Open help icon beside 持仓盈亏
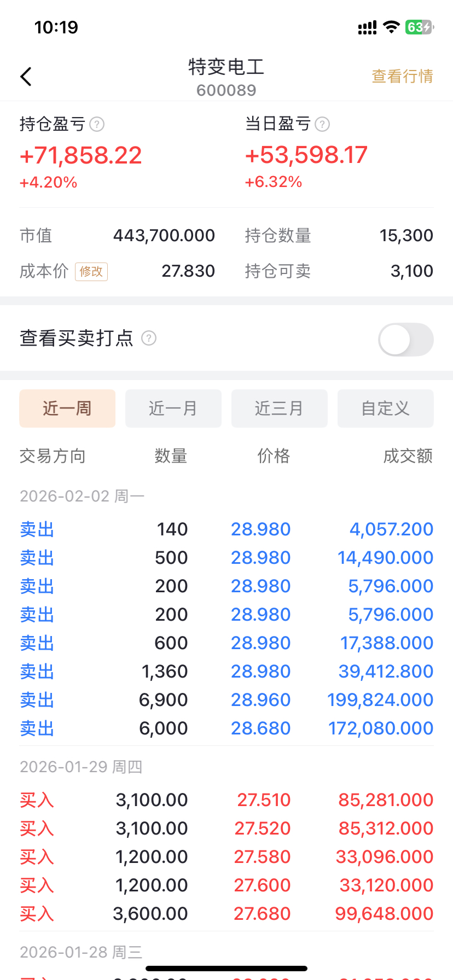This screenshot has height=980, width=453. (97, 125)
